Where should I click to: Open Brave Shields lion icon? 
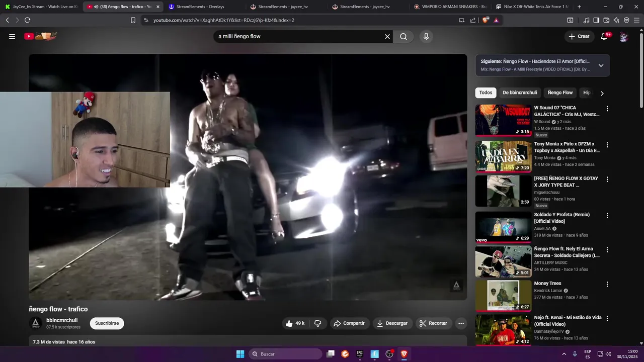click(486, 20)
